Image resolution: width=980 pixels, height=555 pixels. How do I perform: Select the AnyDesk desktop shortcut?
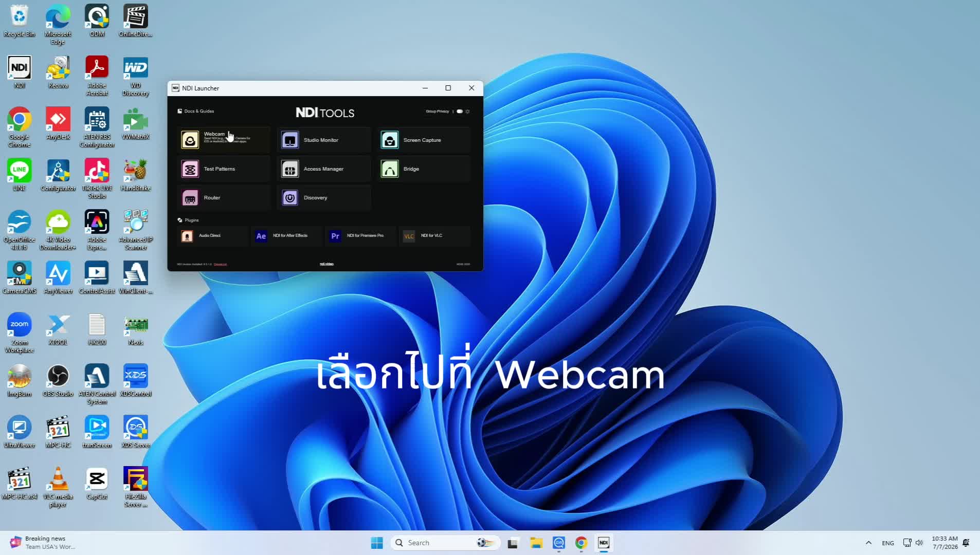tap(58, 124)
